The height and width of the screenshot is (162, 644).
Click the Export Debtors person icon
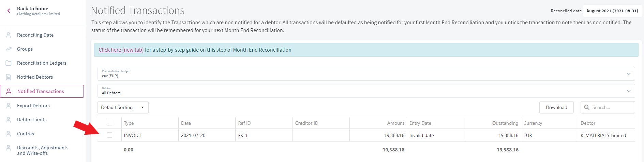pyautogui.click(x=9, y=106)
